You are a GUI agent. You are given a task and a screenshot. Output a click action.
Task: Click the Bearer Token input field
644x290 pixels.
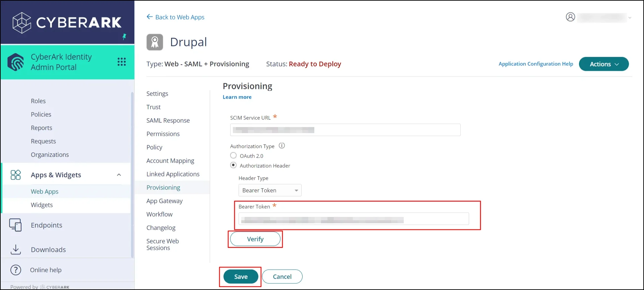(x=353, y=219)
